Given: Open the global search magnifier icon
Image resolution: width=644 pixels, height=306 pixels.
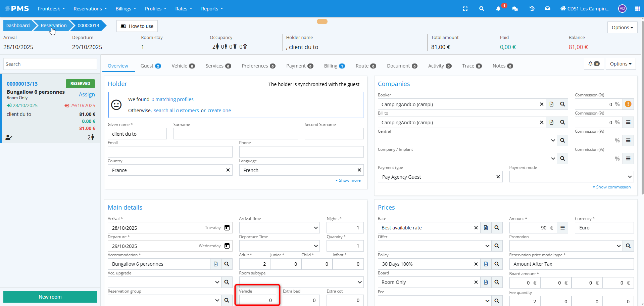Looking at the screenshot, I should 482,9.
